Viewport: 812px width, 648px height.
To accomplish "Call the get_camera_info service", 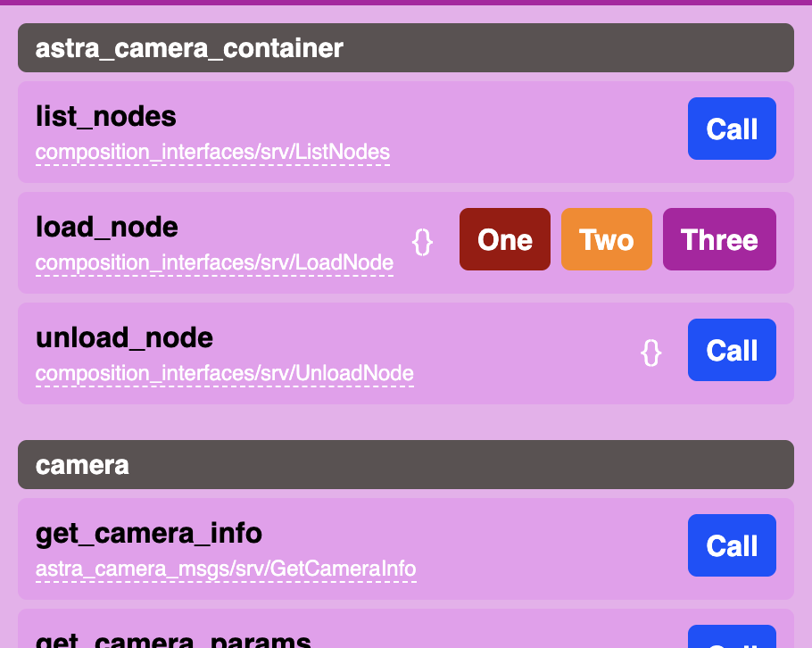I will pyautogui.click(x=732, y=545).
